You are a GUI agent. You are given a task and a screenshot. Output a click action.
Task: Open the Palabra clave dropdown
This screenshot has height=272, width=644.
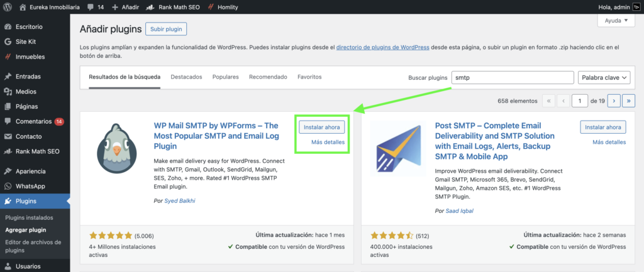pyautogui.click(x=604, y=77)
